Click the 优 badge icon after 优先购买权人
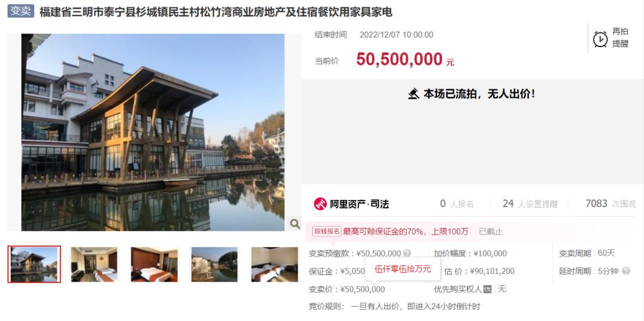The height and width of the screenshot is (321, 644). pyautogui.click(x=487, y=289)
